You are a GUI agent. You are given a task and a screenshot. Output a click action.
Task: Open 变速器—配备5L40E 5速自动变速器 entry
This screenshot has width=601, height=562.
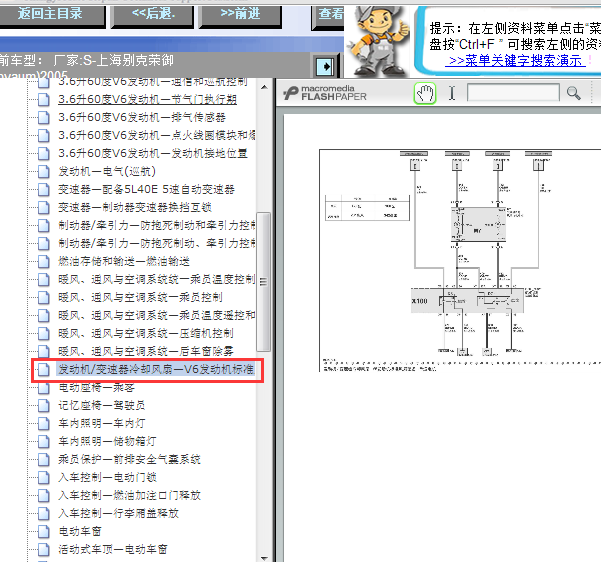[x=146, y=189]
